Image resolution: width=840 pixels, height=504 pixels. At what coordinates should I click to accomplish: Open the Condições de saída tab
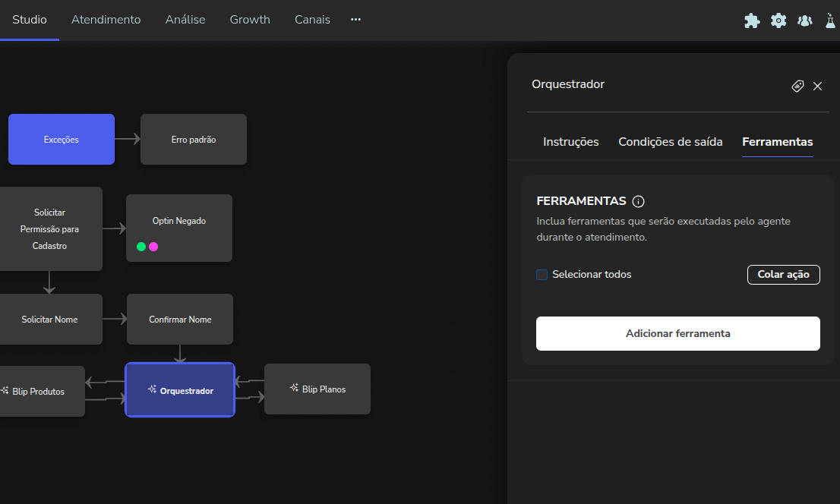coord(670,142)
